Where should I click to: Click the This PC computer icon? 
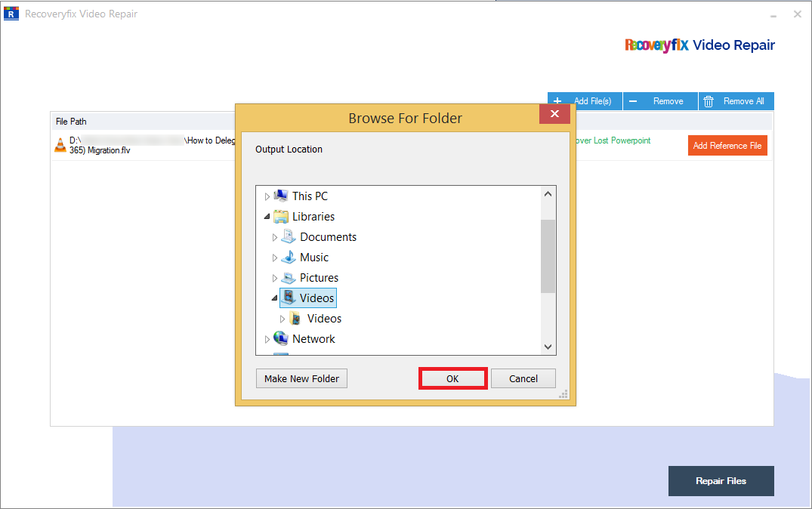click(x=281, y=196)
